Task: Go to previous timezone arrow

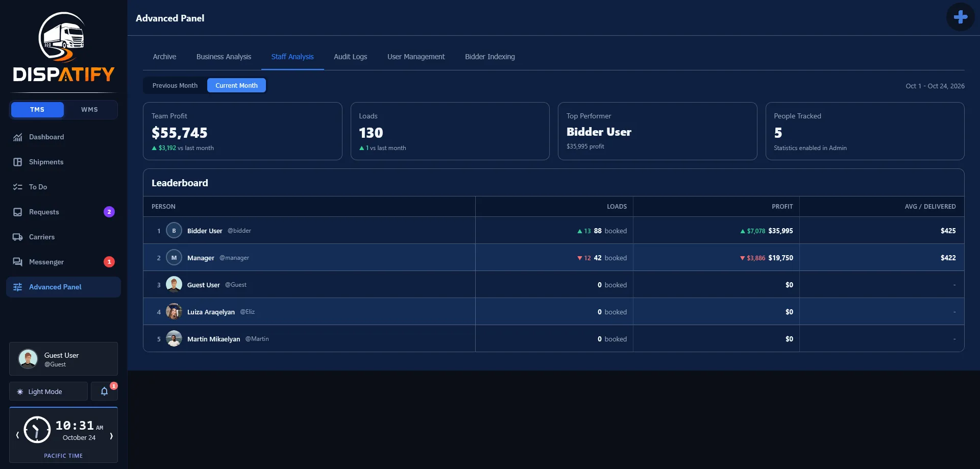Action: [x=17, y=435]
